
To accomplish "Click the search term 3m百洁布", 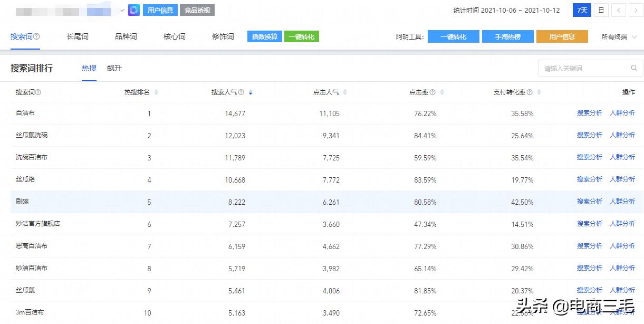I will [x=30, y=312].
